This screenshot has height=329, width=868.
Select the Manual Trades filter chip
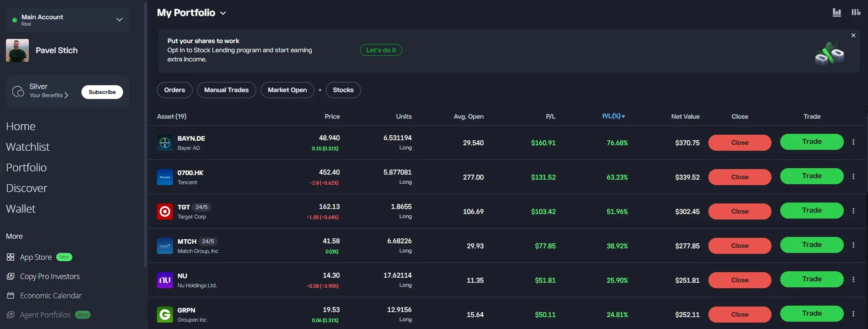(226, 90)
